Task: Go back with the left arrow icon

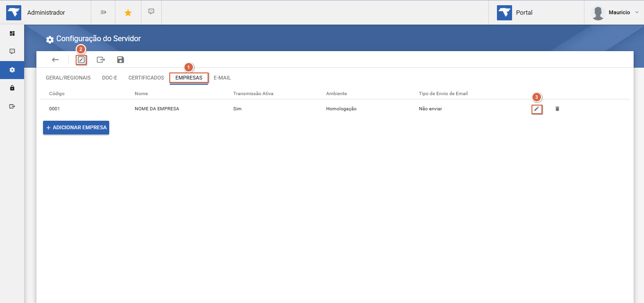Action: (55, 60)
